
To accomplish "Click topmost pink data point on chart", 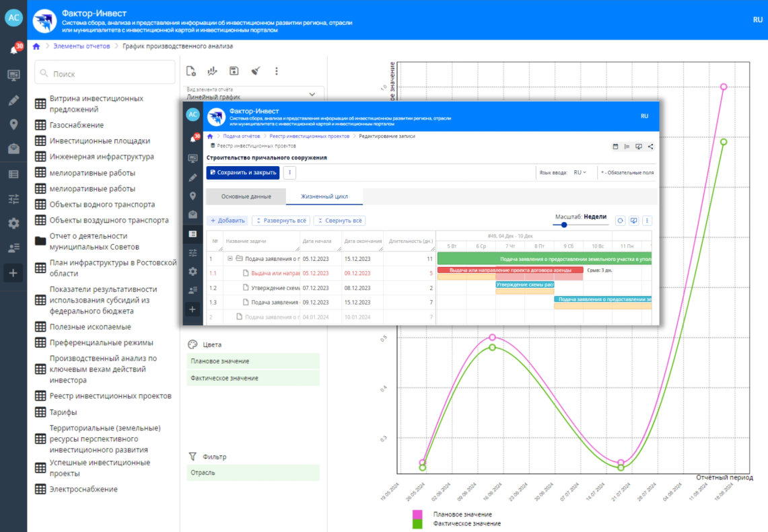I will [724, 87].
